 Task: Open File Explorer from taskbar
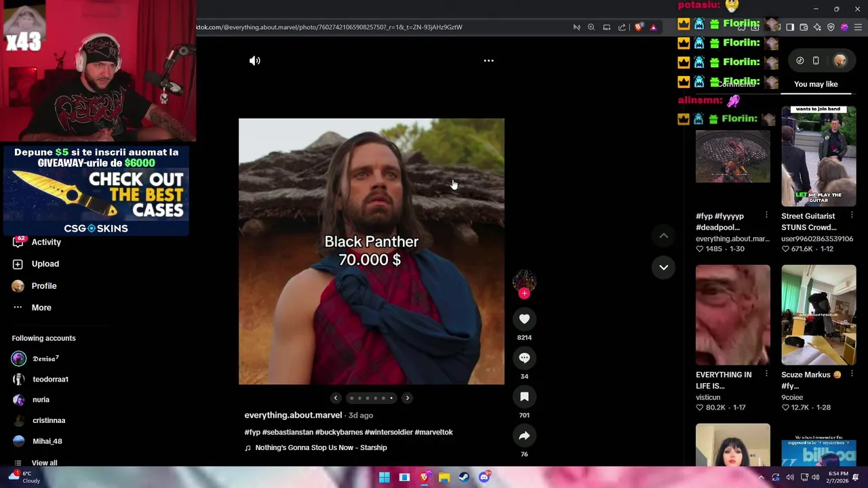tap(444, 477)
